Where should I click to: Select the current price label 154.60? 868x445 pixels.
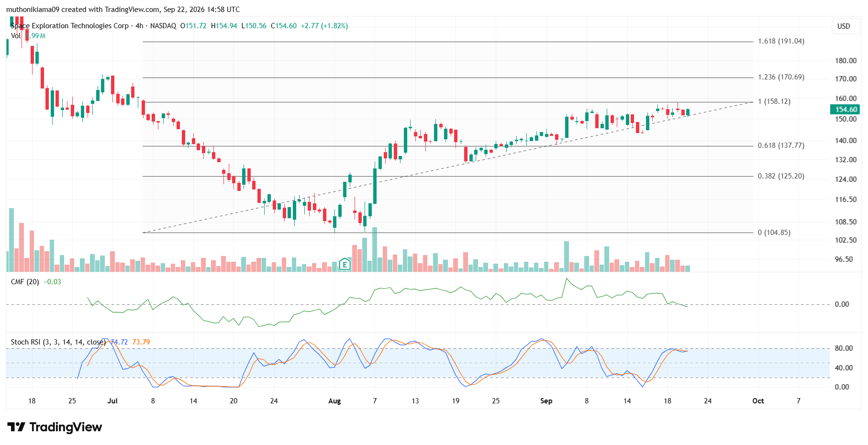(846, 110)
